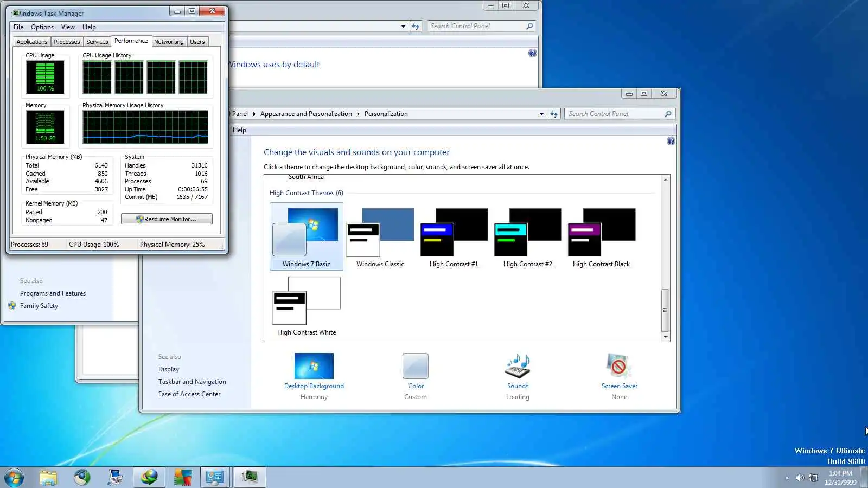Open the Windows Start menu orb
The image size is (868, 488).
[14, 478]
